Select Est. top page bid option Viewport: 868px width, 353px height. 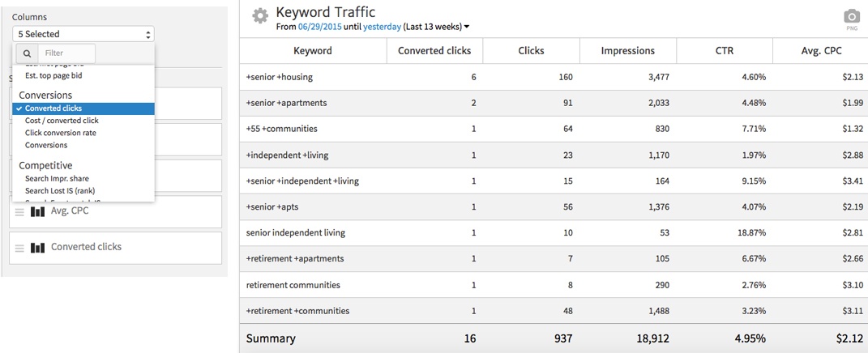point(53,75)
